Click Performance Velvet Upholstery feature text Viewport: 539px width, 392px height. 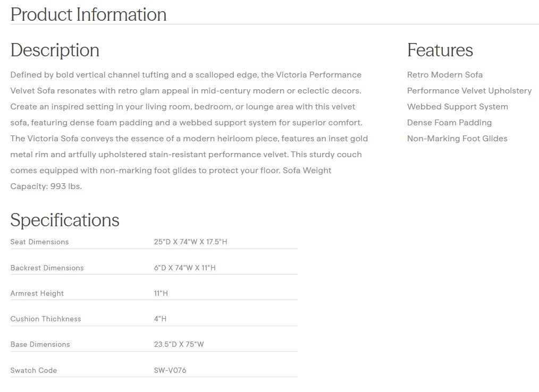(469, 91)
